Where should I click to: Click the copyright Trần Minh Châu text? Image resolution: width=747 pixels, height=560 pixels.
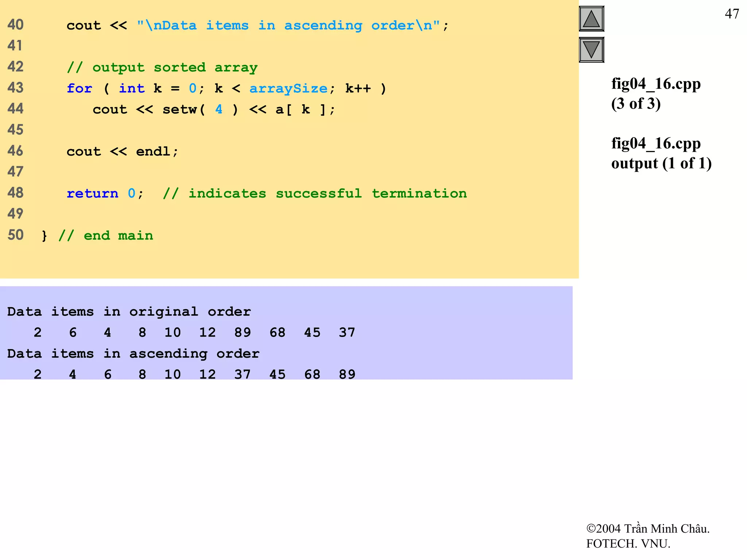point(648,528)
